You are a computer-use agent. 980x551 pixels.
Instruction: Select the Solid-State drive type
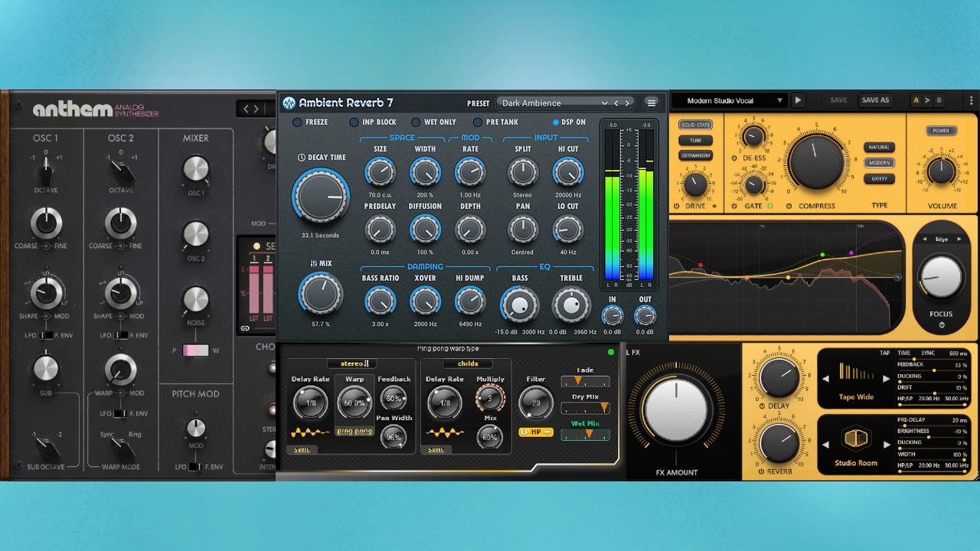[x=695, y=125]
